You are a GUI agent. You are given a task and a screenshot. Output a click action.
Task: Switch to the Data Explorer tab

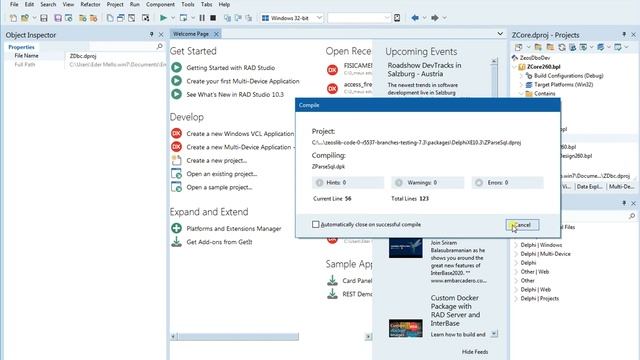point(589,187)
